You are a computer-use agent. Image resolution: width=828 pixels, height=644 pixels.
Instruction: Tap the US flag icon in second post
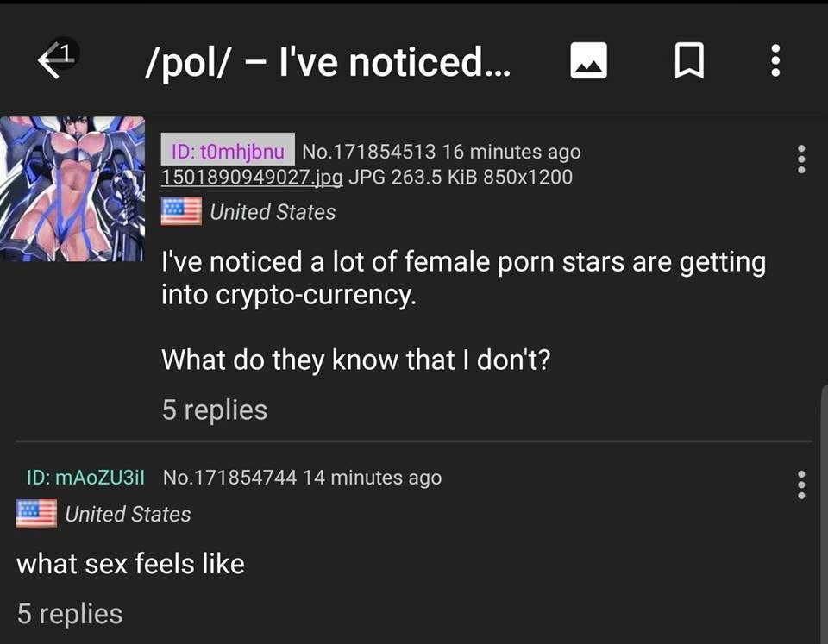coord(36,513)
